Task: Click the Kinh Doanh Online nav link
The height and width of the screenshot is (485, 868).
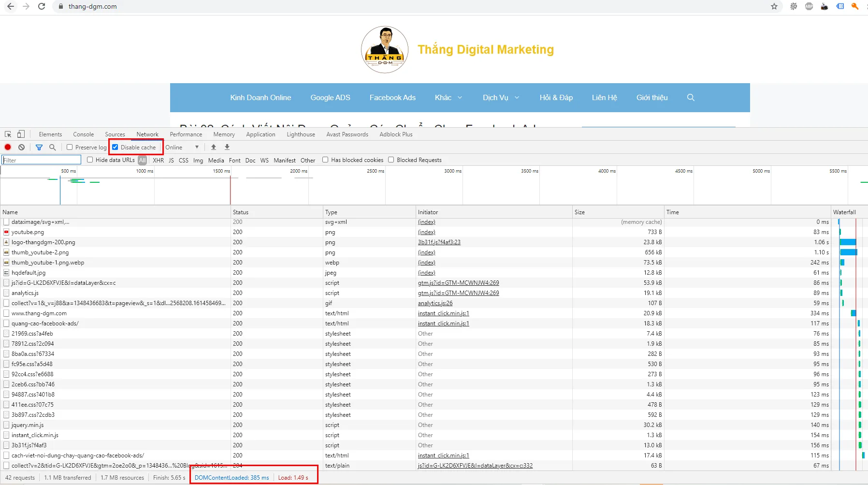Action: pyautogui.click(x=260, y=98)
